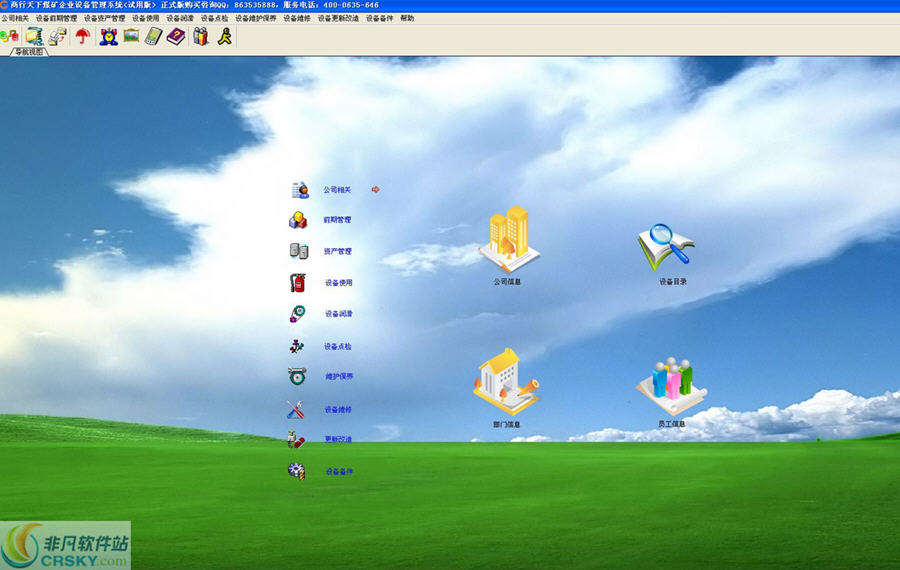This screenshot has width=900, height=570.
Task: Click the pulley icon beside 设备润滑
Action: [x=297, y=314]
